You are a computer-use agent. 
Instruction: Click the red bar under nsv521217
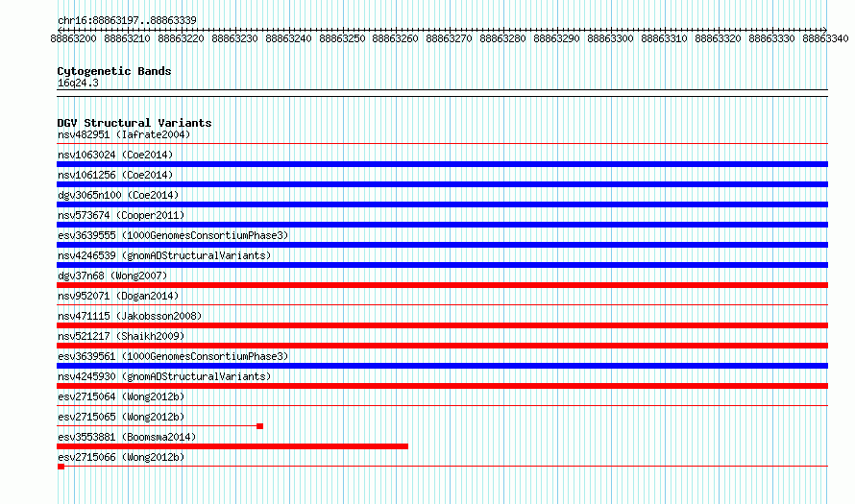click(x=442, y=346)
